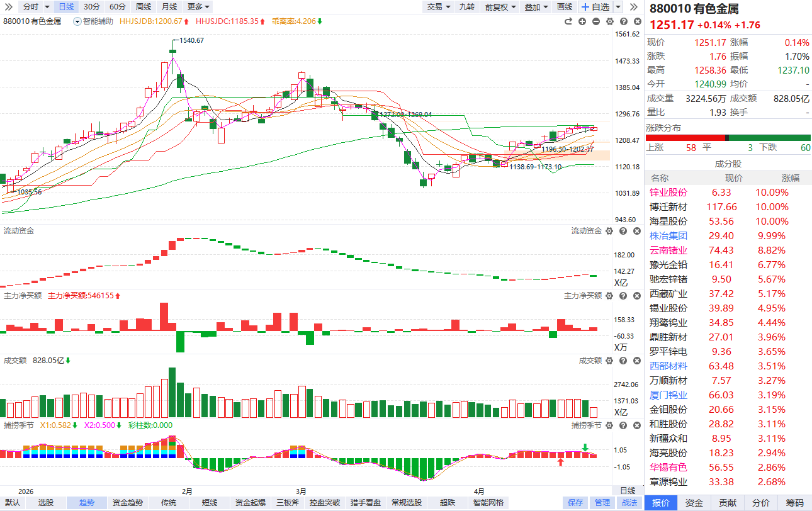Click the 画线 drawing tools button
This screenshot has width=812, height=511.
tap(565, 7)
